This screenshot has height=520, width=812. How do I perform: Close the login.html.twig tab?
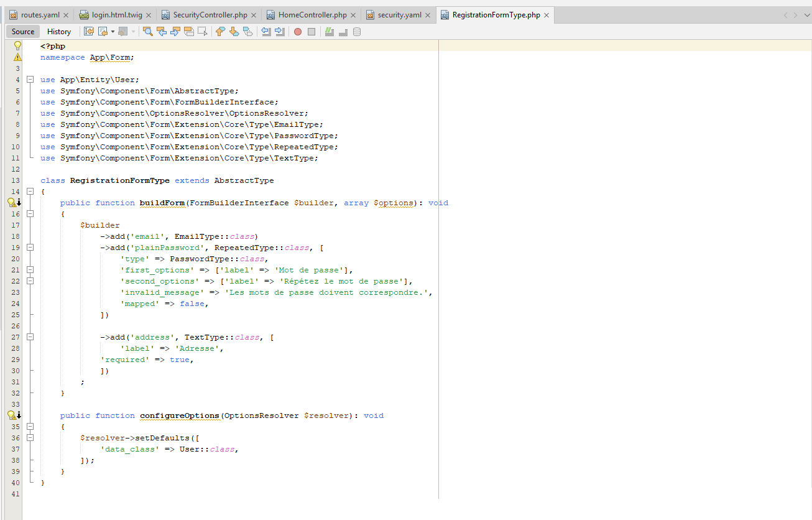[x=149, y=15]
